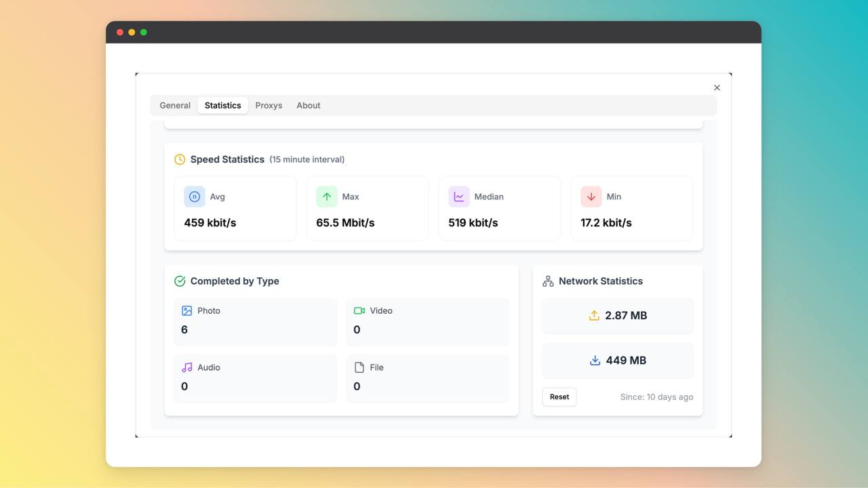
Task: Click the Completed by Type checkmark icon
Action: pos(180,281)
